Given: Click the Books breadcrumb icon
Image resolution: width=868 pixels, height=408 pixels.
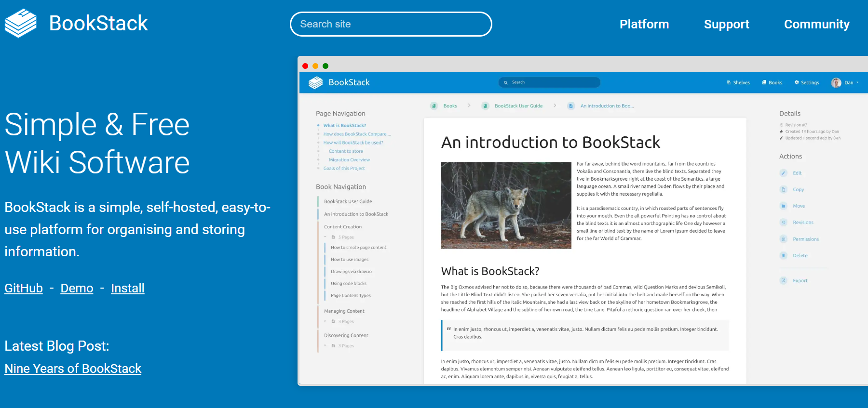Looking at the screenshot, I should [434, 106].
